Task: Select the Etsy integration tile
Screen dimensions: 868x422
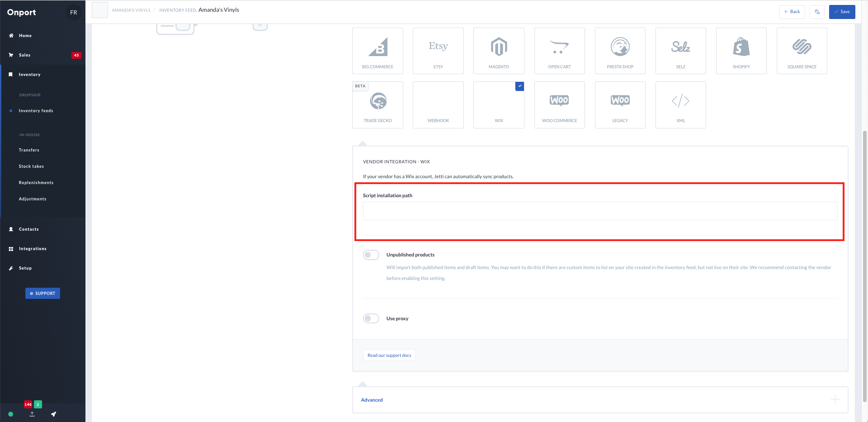Action: pyautogui.click(x=438, y=51)
